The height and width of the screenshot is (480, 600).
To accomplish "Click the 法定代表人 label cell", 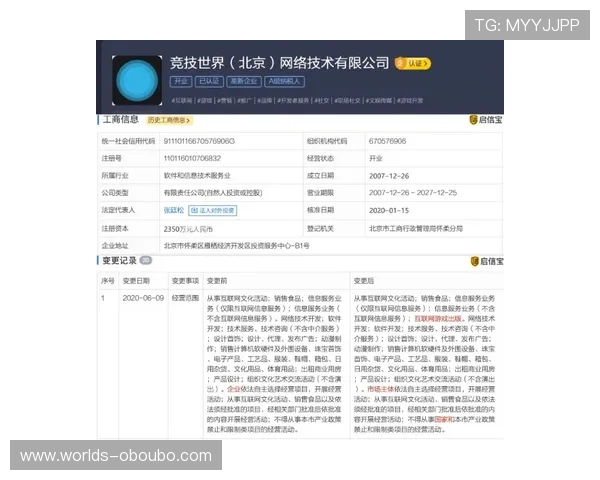I will coord(128,210).
